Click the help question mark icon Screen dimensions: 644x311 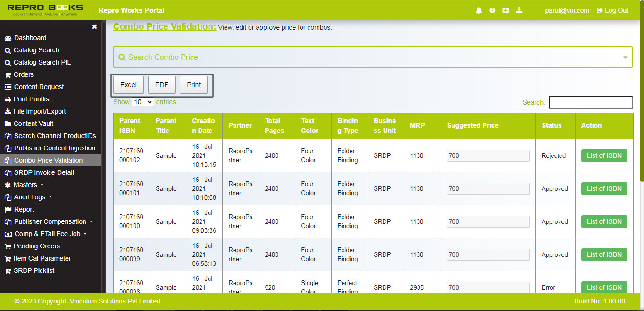(x=492, y=9)
